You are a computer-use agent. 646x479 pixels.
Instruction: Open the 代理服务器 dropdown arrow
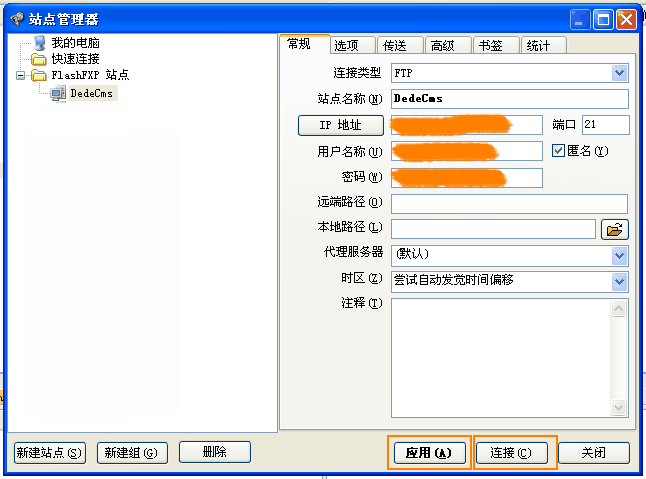click(619, 256)
